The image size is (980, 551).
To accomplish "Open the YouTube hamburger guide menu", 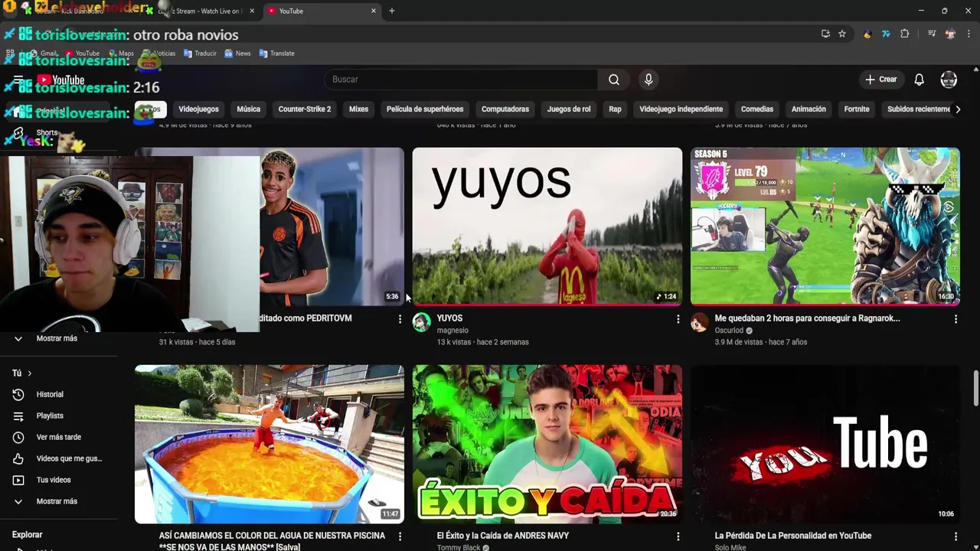I will tap(18, 80).
